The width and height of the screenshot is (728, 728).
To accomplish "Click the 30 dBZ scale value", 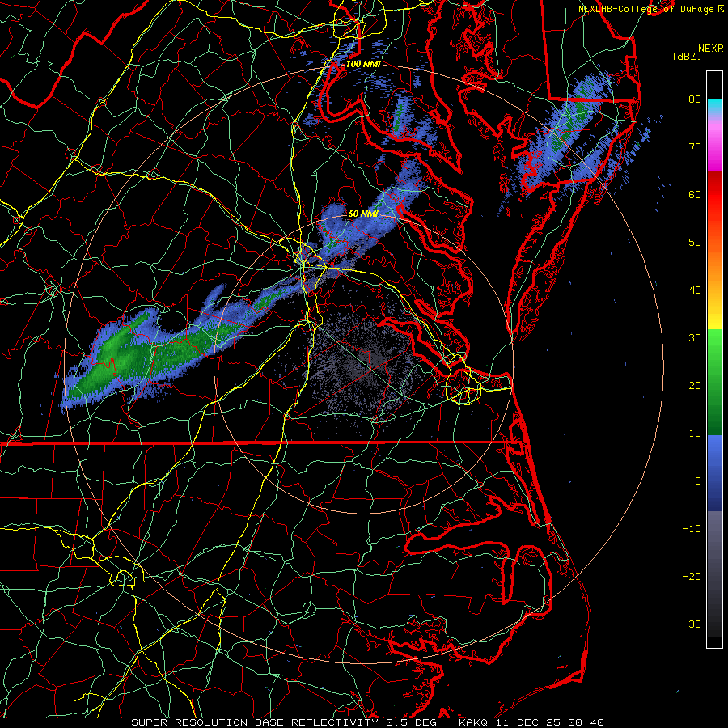I will 695,338.
